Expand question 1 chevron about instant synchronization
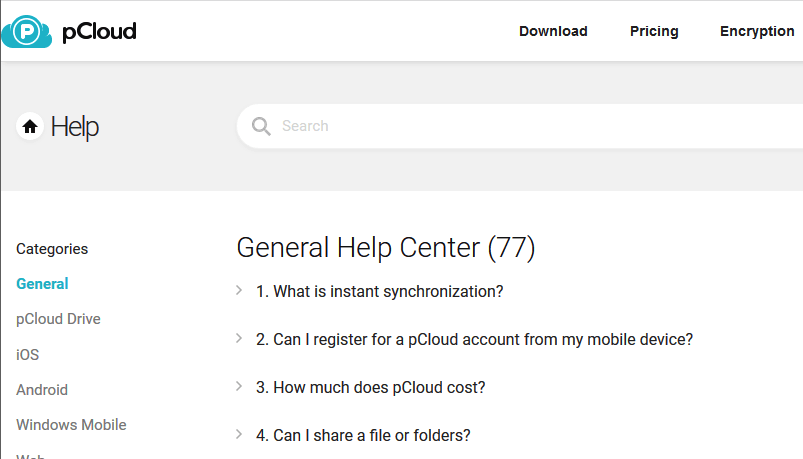The image size is (803, 459). (x=239, y=290)
